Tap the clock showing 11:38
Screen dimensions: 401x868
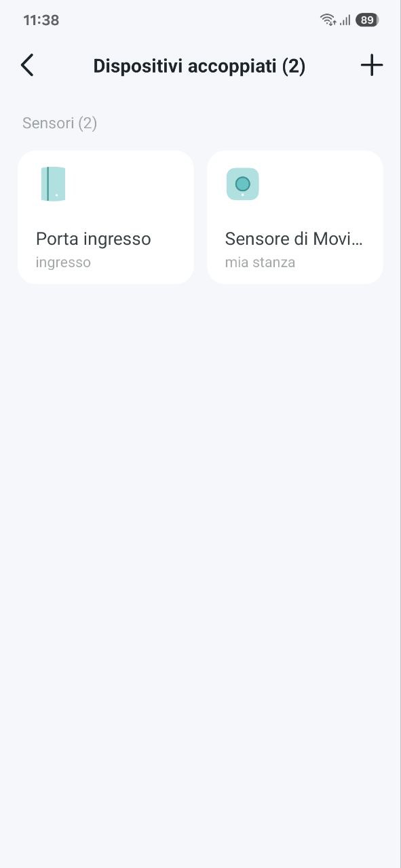click(x=41, y=20)
